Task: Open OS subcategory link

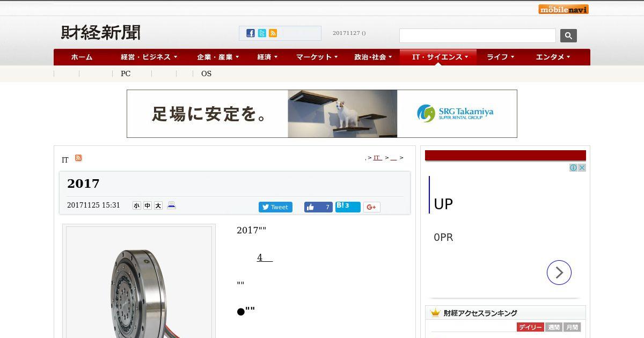Action: (207, 74)
